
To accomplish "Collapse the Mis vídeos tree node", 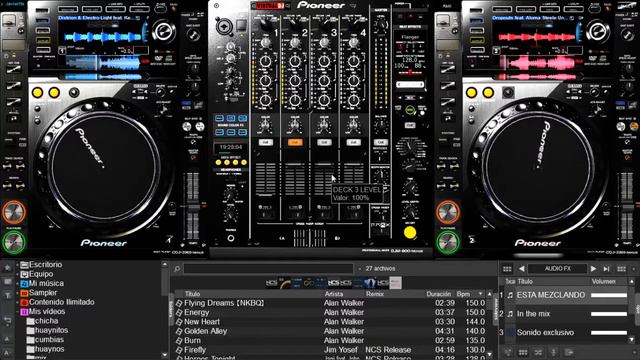I will pyautogui.click(x=18, y=312).
